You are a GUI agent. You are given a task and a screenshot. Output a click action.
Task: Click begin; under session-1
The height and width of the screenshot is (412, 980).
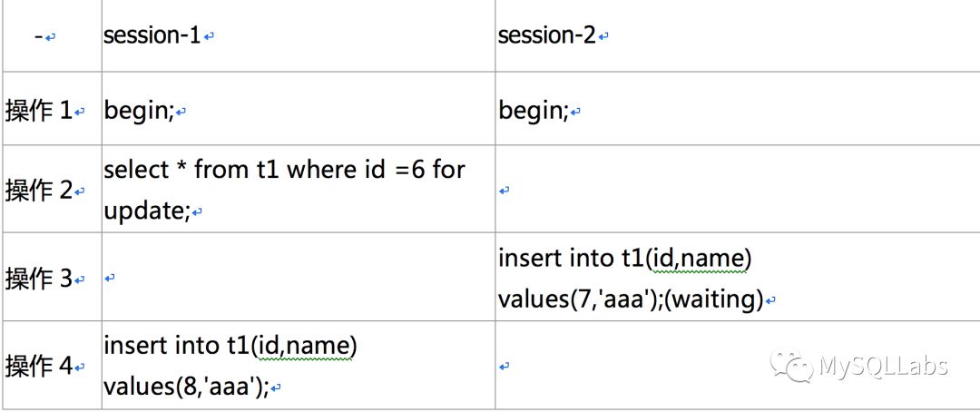[139, 111]
